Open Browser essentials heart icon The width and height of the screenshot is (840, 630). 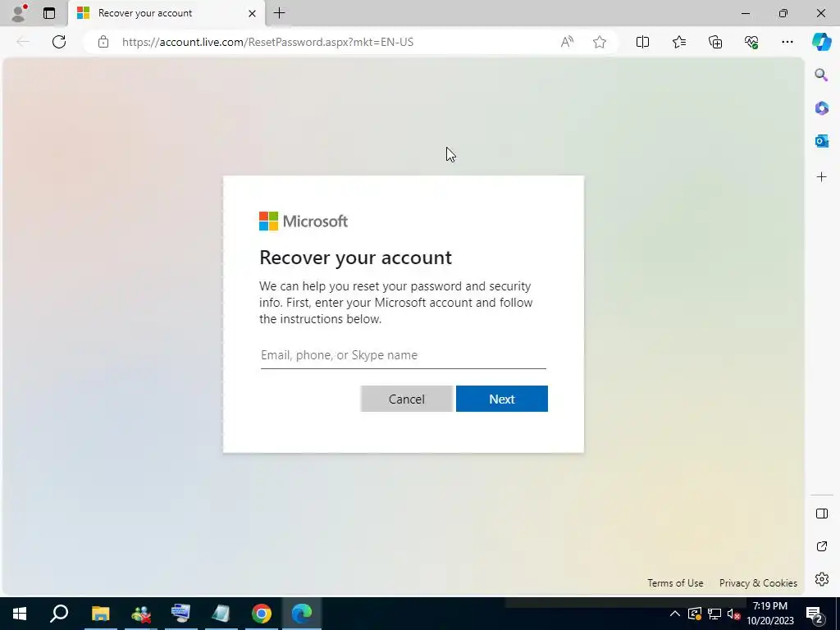[751, 42]
